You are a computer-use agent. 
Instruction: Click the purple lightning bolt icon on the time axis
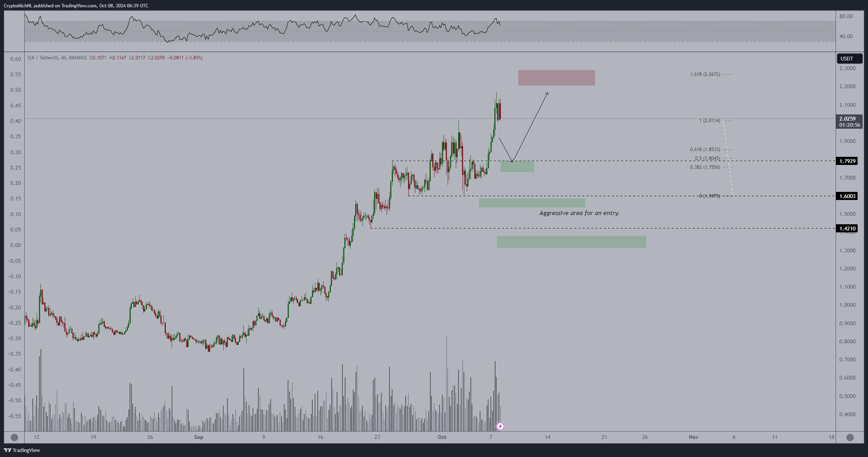coord(500,426)
